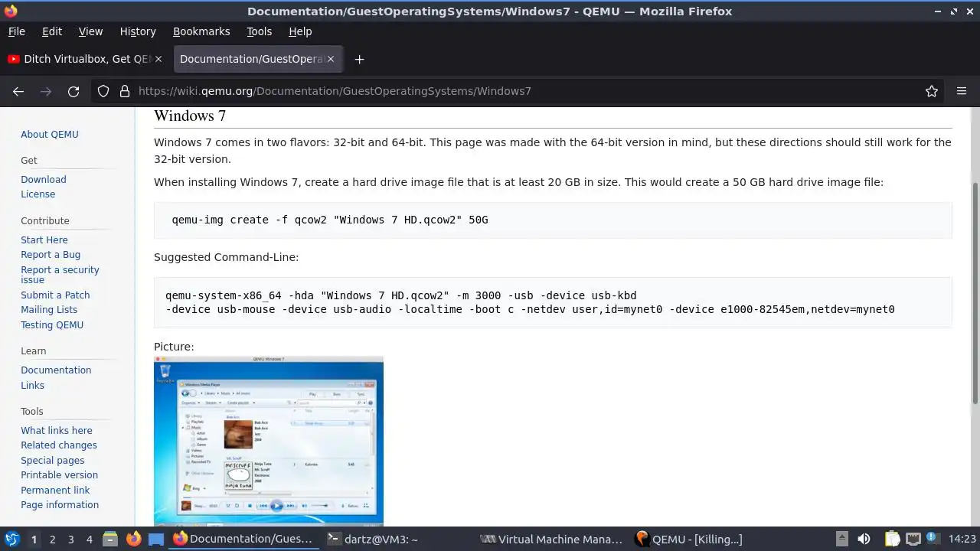Open the Firefox hamburger application menu
Image resolution: width=980 pixels, height=551 pixels.
[x=962, y=91]
